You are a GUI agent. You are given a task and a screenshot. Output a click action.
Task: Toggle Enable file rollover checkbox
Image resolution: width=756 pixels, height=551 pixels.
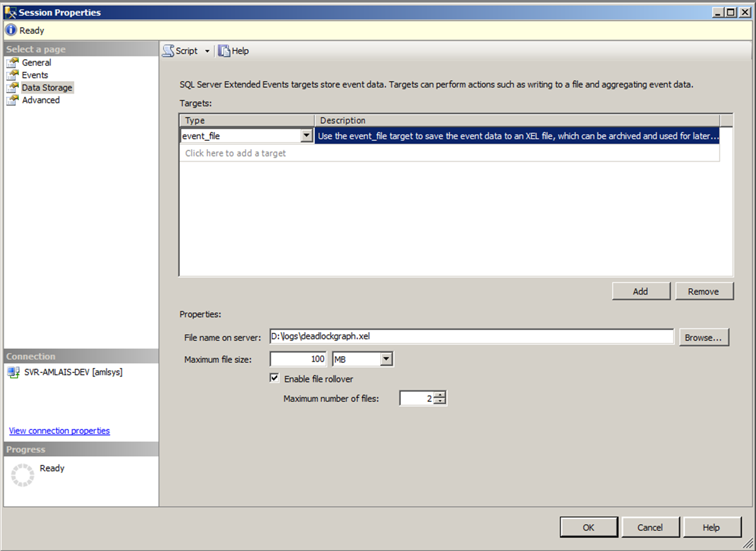click(274, 378)
